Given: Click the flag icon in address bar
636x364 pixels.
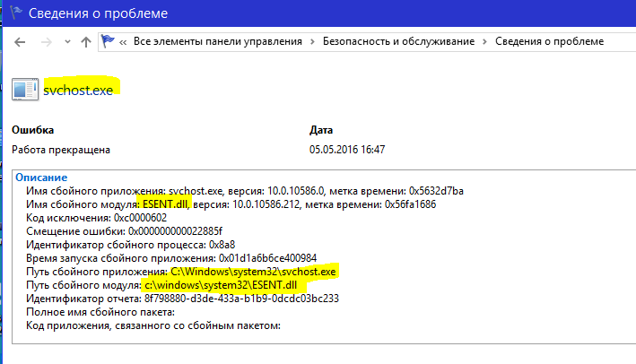Looking at the screenshot, I should pyautogui.click(x=108, y=41).
